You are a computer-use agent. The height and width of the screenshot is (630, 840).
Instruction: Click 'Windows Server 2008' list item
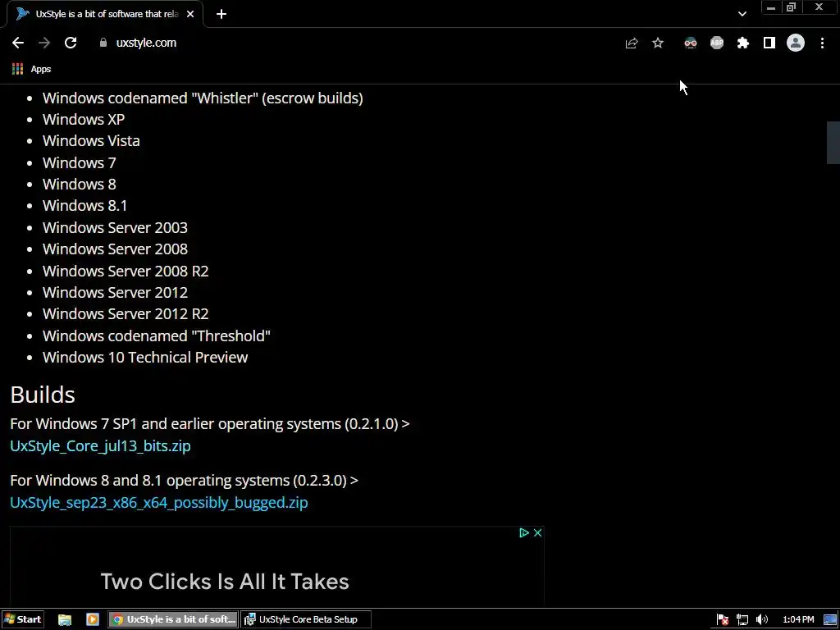115,249
